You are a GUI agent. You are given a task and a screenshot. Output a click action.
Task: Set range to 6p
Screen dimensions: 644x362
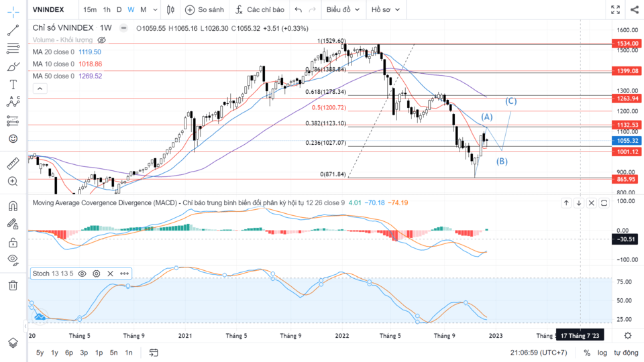click(x=69, y=353)
